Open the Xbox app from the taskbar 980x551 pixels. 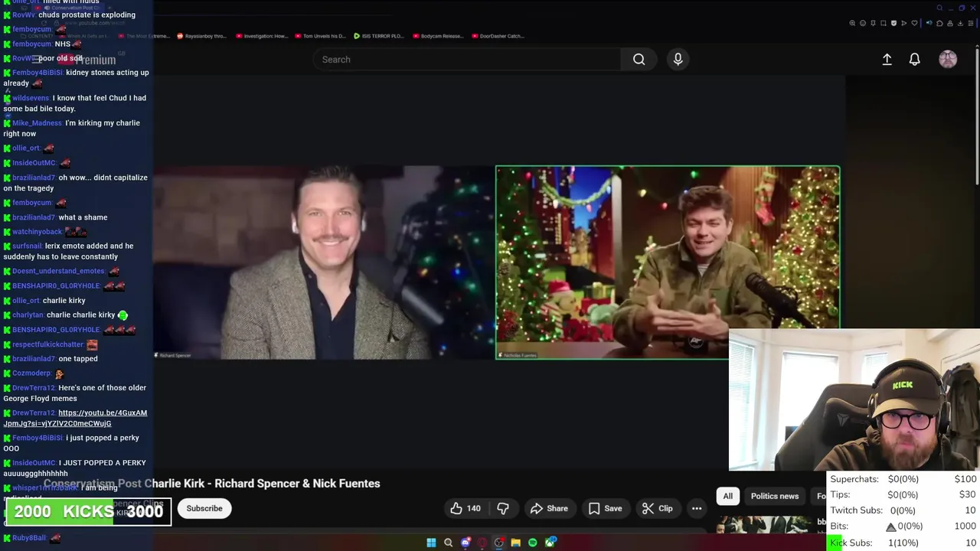click(x=550, y=543)
